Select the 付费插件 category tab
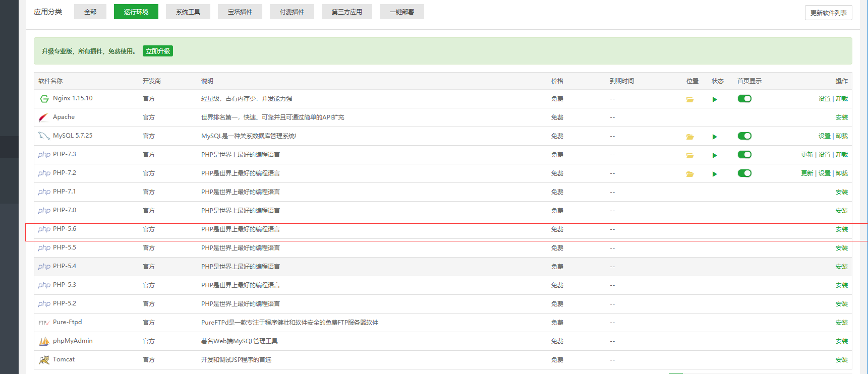This screenshot has width=868, height=374. tap(292, 12)
